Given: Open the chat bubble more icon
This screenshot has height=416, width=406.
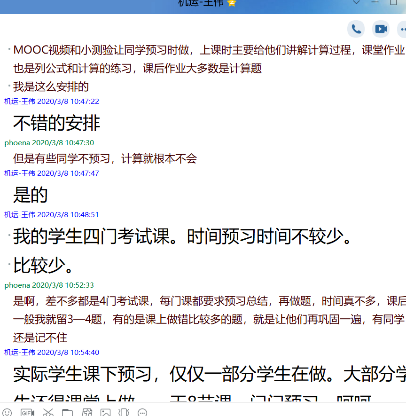Looking at the screenshot, I should [143, 412].
